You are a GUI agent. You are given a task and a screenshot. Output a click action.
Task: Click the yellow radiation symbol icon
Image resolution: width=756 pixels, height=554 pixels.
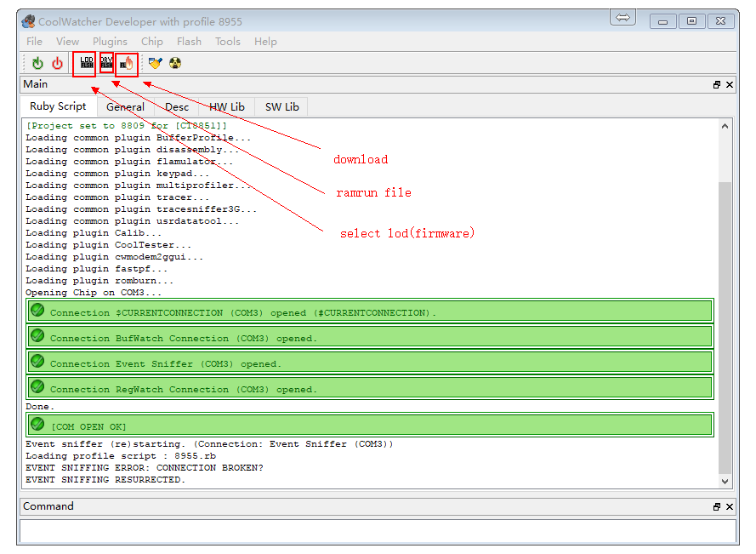click(x=175, y=63)
